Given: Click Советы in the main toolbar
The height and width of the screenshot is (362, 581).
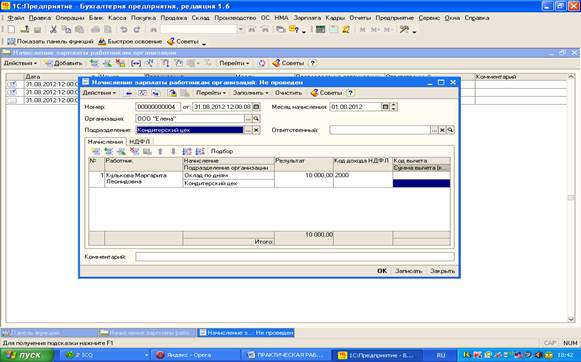Looking at the screenshot, I should (x=183, y=41).
